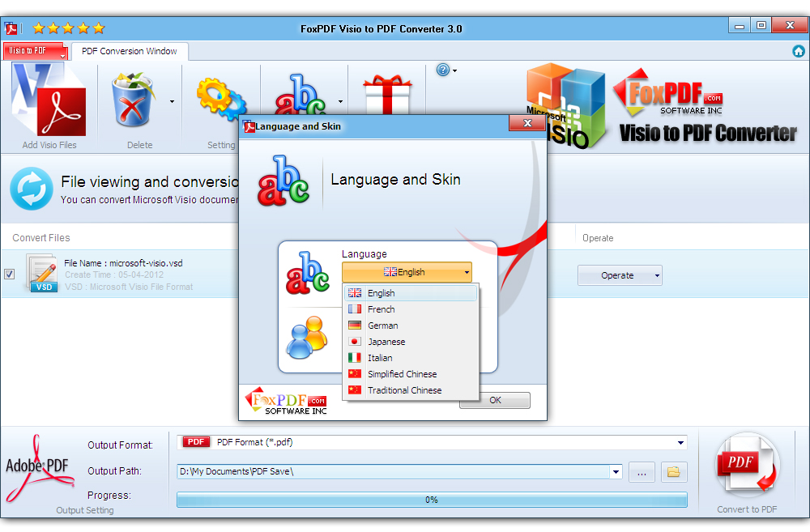The height and width of the screenshot is (532, 810).
Task: Click the microsoft-visio.vsd file icon
Action: (41, 273)
